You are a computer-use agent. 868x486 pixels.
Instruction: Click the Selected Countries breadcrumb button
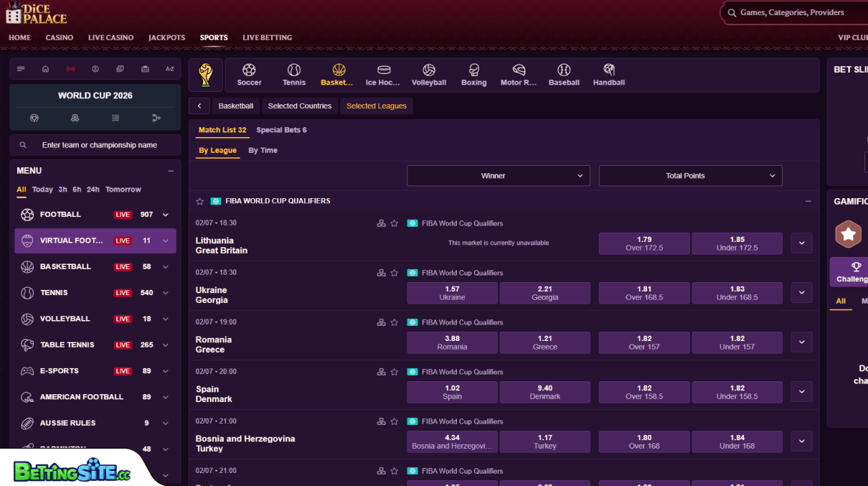point(300,106)
